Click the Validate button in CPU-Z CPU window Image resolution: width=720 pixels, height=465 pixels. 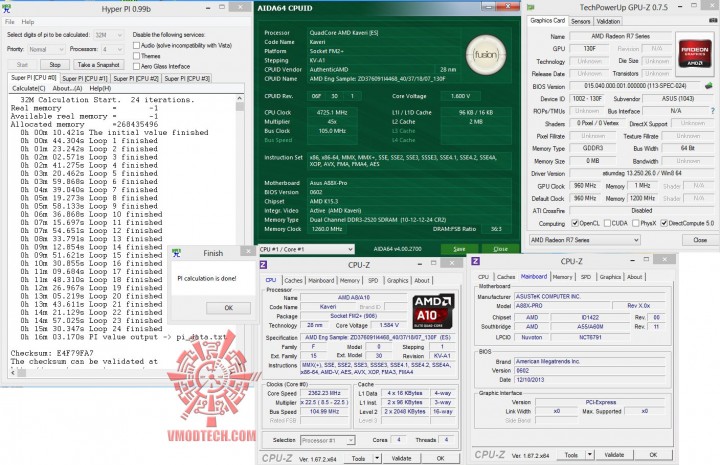401,458
